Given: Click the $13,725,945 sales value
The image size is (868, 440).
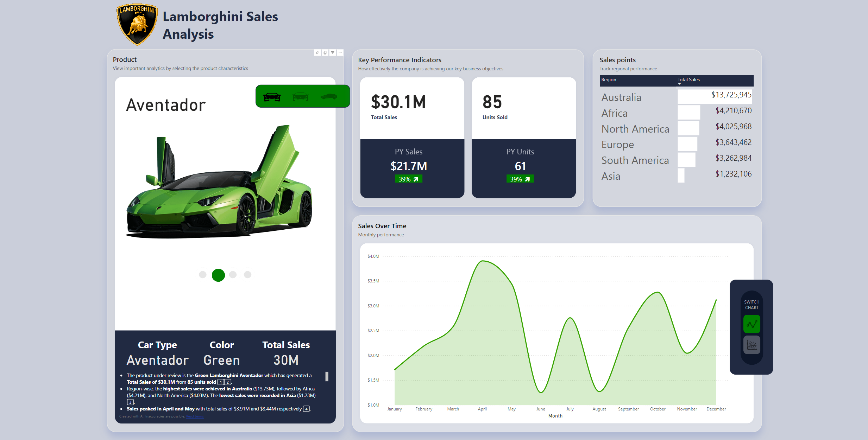Looking at the screenshot, I should pyautogui.click(x=731, y=95).
